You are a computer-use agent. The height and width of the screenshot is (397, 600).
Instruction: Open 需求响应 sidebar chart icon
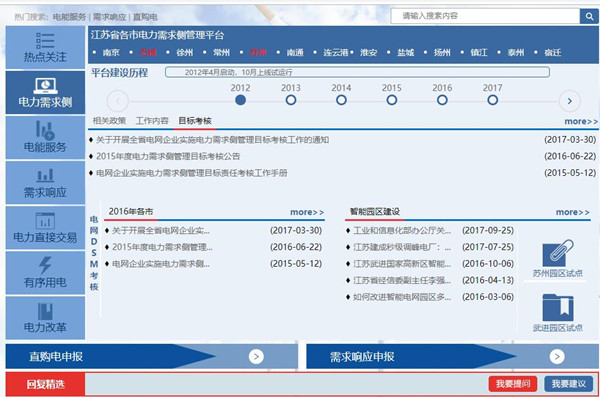click(x=45, y=175)
